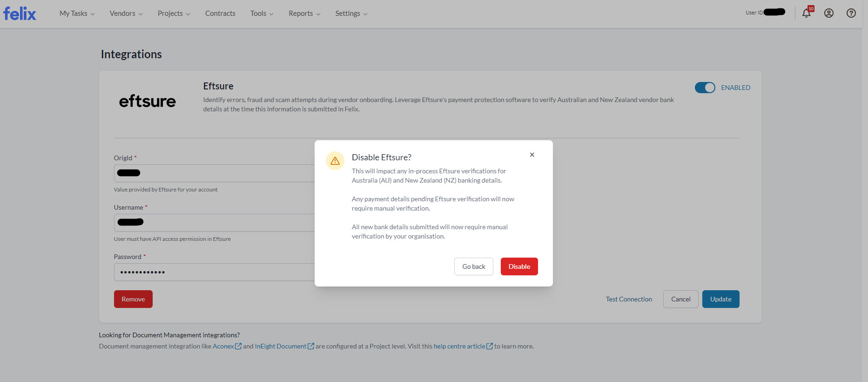Open the Aconex link
Screen dimensions: 868x382
pos(223,346)
